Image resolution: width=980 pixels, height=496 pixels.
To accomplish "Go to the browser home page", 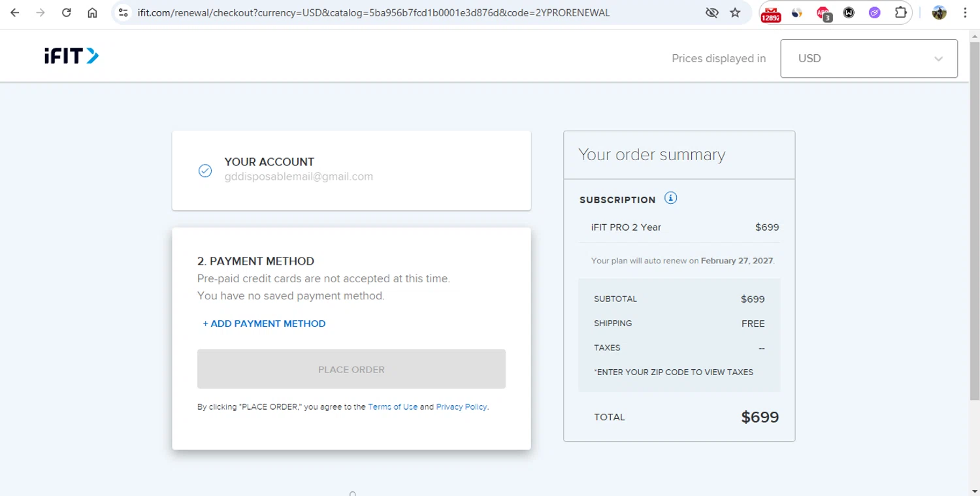I will (x=92, y=12).
